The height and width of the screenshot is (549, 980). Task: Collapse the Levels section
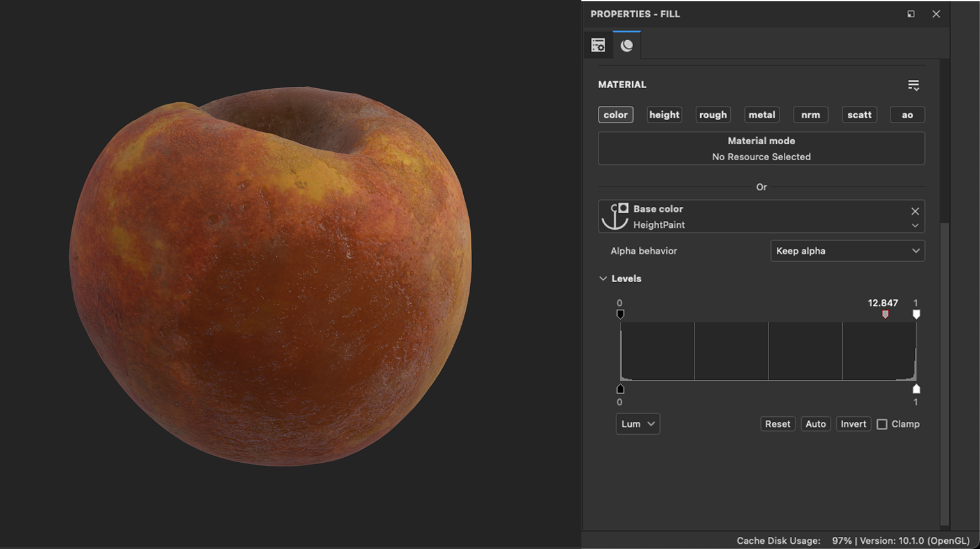[603, 279]
